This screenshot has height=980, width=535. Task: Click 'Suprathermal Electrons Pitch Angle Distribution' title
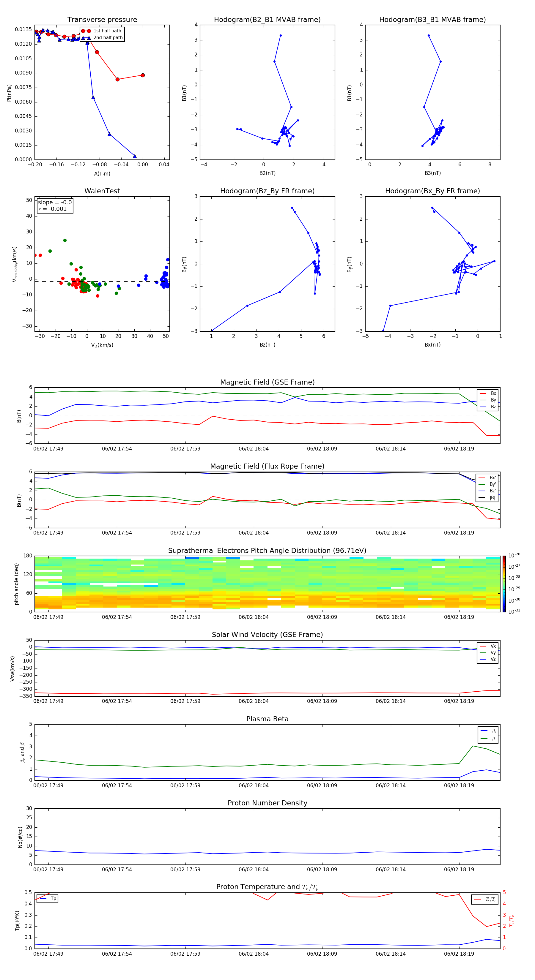click(x=267, y=551)
